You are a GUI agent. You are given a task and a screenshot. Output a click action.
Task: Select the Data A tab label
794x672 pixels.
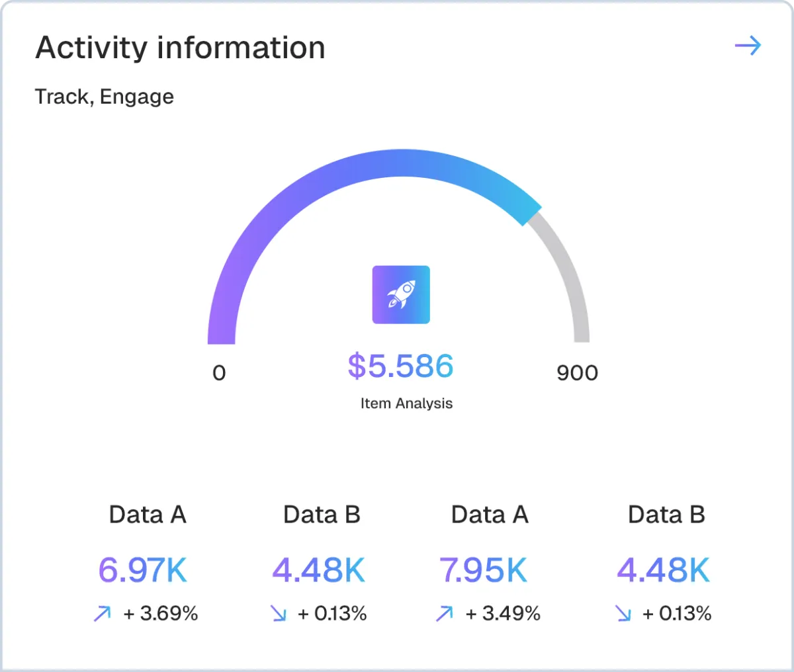click(148, 515)
